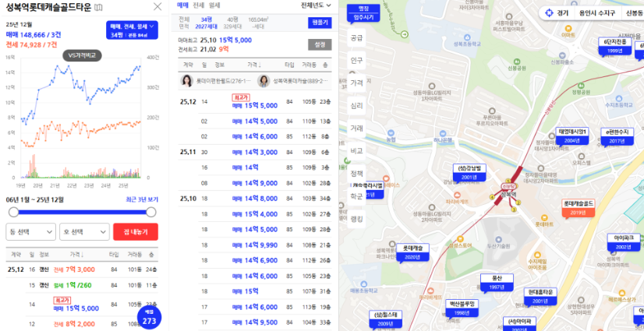Click the VS가격비교 button over the chart
644x331 pixels.
click(82, 55)
